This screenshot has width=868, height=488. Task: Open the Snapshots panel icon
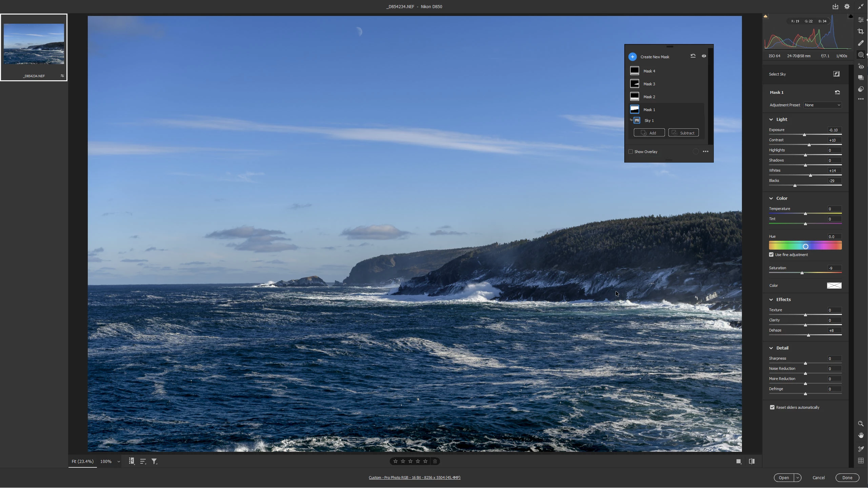click(x=861, y=78)
